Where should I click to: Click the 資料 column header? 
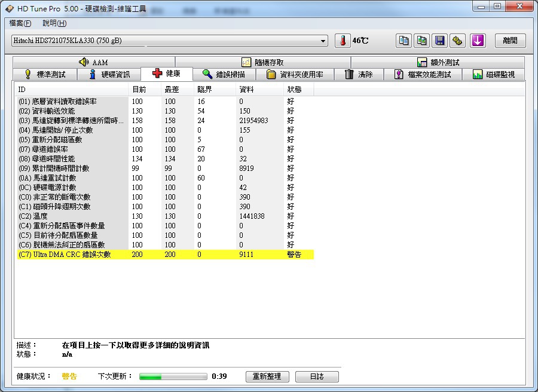(x=260, y=90)
